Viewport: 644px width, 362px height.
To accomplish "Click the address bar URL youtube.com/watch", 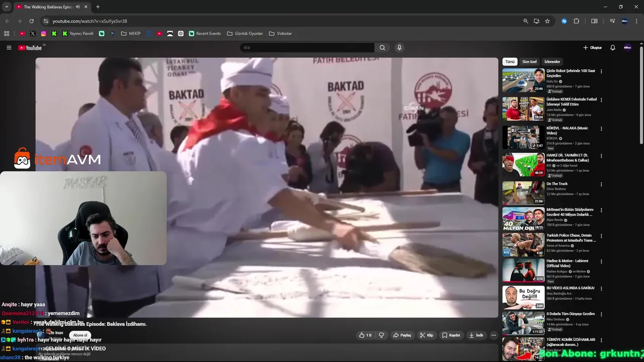I will point(90,21).
